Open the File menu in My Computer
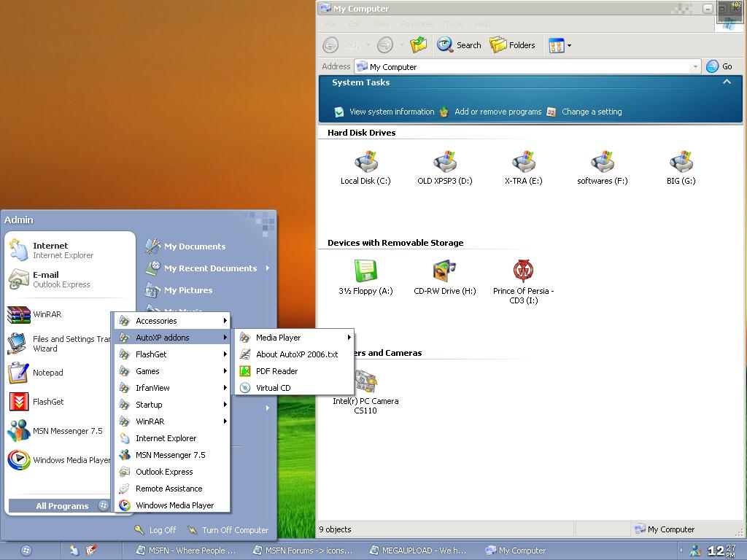This screenshot has height=560, width=747. pos(330,24)
